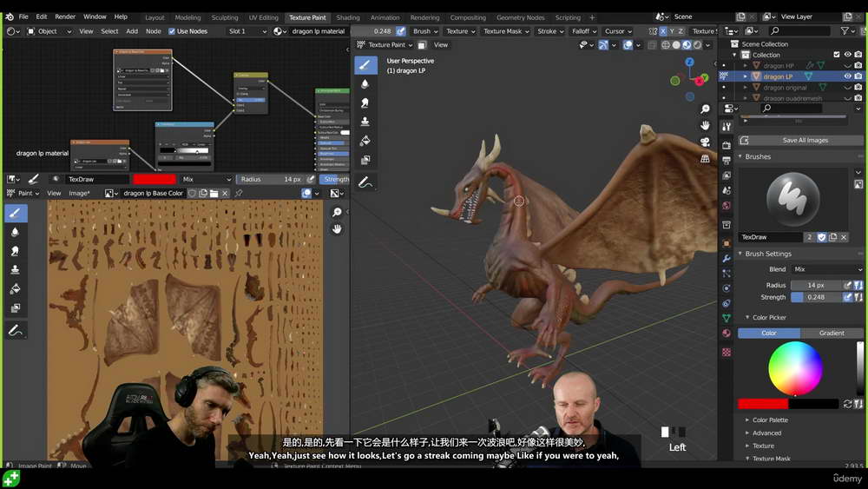Open the Blend Mix dropdown in Brush Settings
Viewport: 868px width, 489px height.
click(827, 269)
